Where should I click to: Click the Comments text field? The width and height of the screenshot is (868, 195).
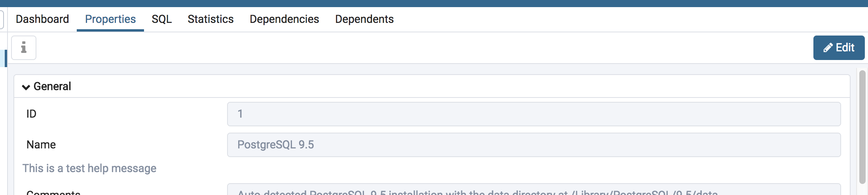click(534, 189)
